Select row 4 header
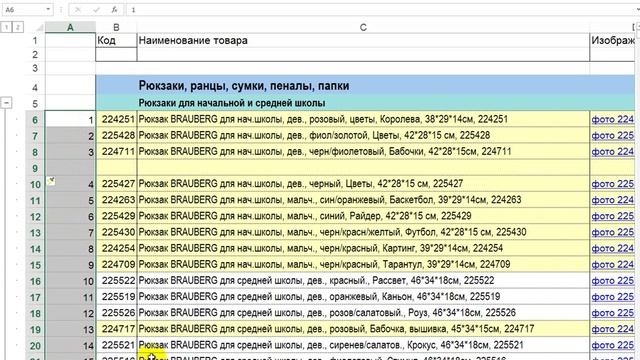Image resolution: width=640 pixels, height=360 pixels. [x=35, y=87]
